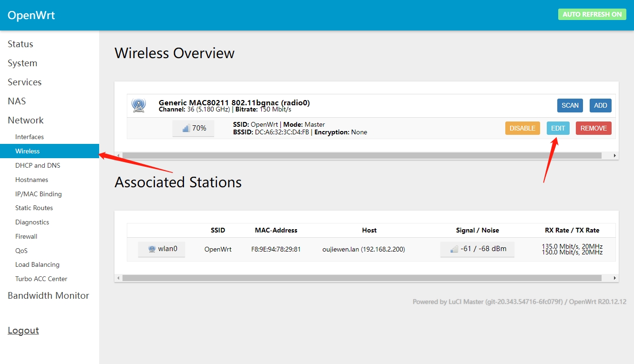Select the Wireless menu item
Image resolution: width=634 pixels, height=364 pixels.
tap(50, 151)
